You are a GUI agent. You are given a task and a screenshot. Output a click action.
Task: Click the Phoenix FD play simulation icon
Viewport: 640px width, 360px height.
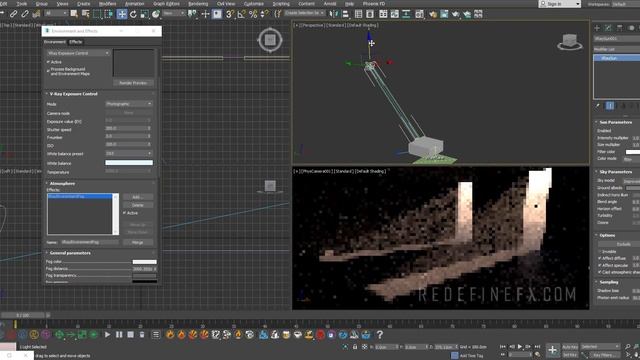point(107,335)
